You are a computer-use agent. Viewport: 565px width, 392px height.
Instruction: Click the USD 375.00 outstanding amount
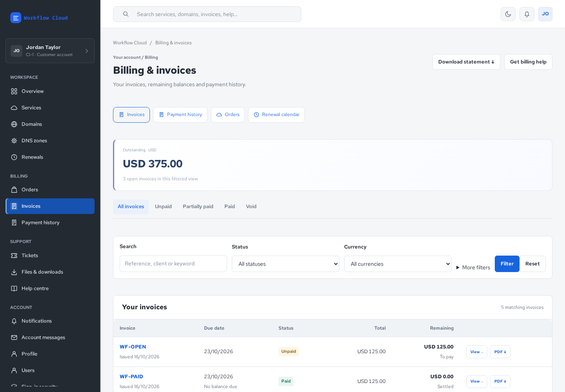(x=153, y=164)
